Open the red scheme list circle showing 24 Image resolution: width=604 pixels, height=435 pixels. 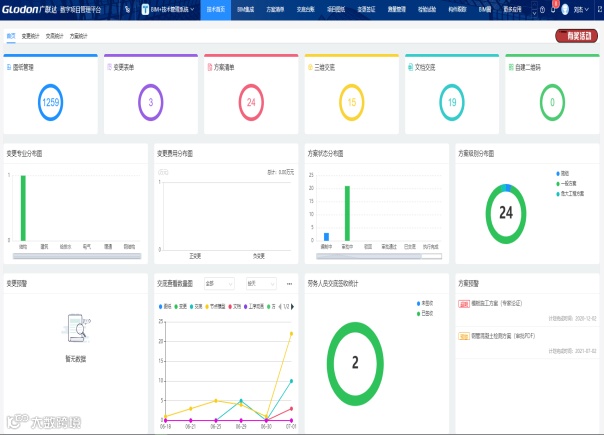pyautogui.click(x=251, y=102)
